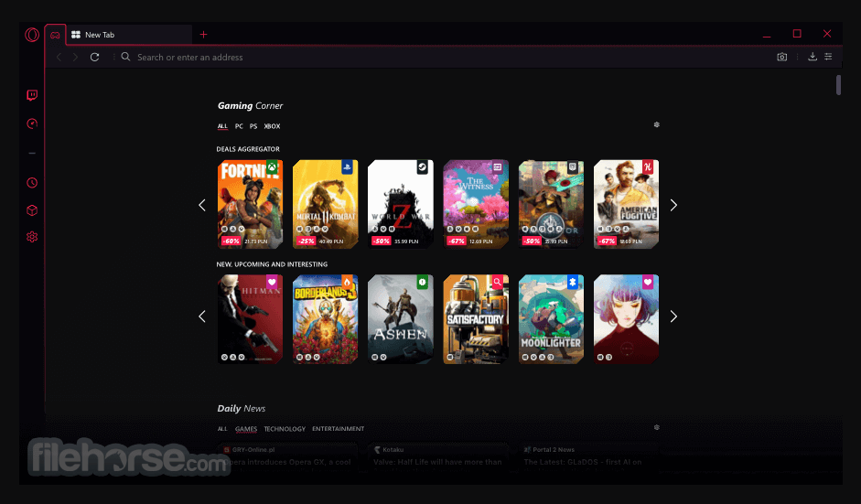
Task: Filter Gaming Corner by ALL
Action: point(222,126)
